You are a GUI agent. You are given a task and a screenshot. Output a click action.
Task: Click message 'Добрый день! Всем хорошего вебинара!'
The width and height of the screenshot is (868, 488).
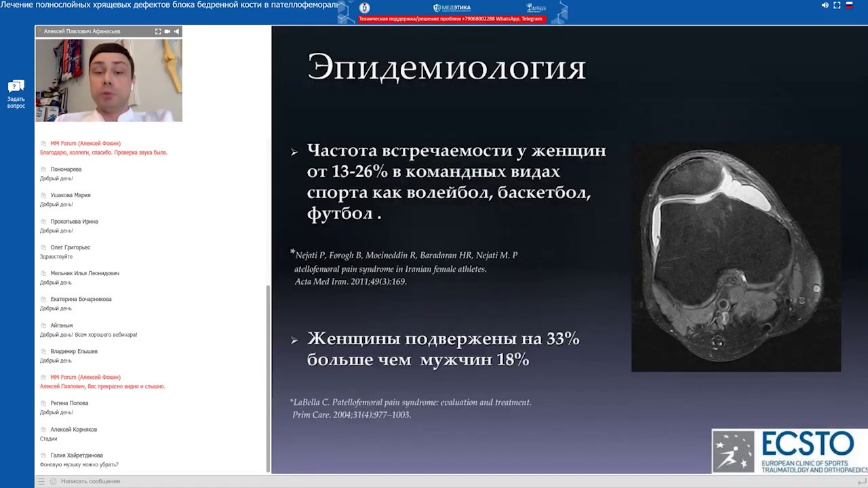(x=89, y=335)
